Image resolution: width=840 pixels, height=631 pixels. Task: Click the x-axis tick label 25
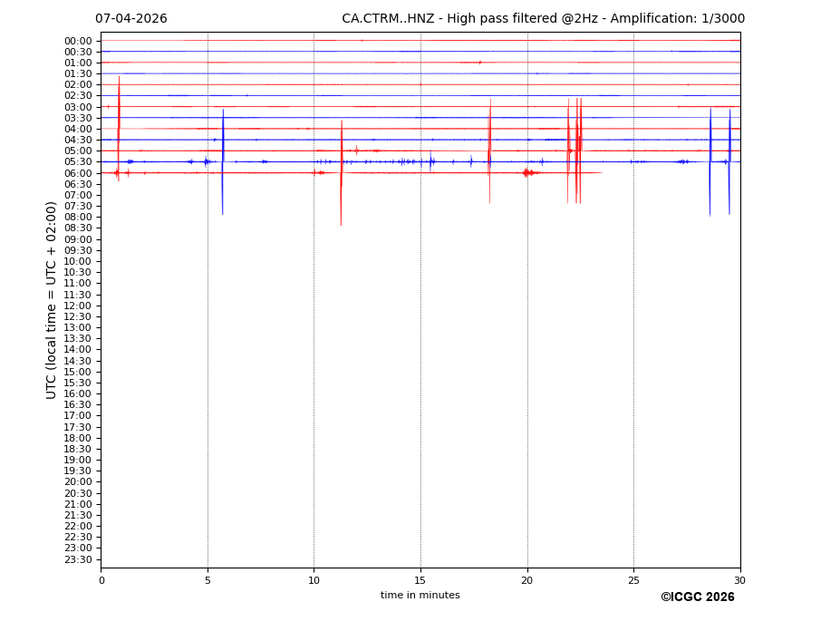coord(633,580)
